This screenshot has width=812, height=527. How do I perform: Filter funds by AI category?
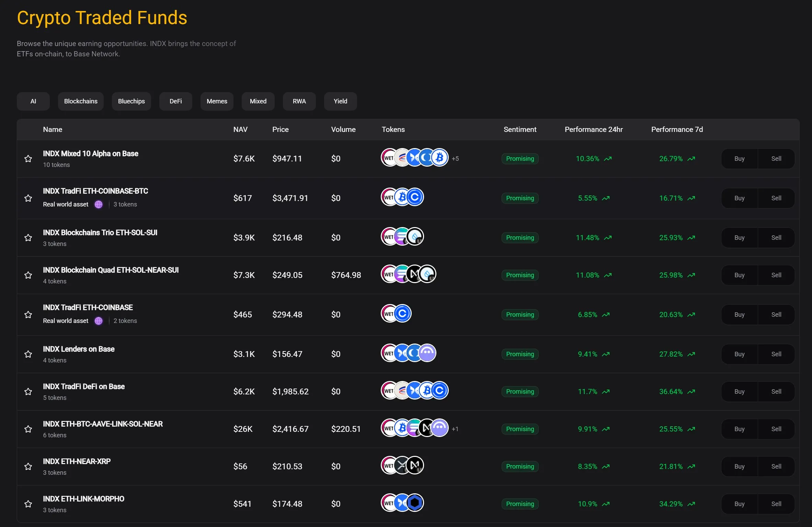(x=33, y=101)
